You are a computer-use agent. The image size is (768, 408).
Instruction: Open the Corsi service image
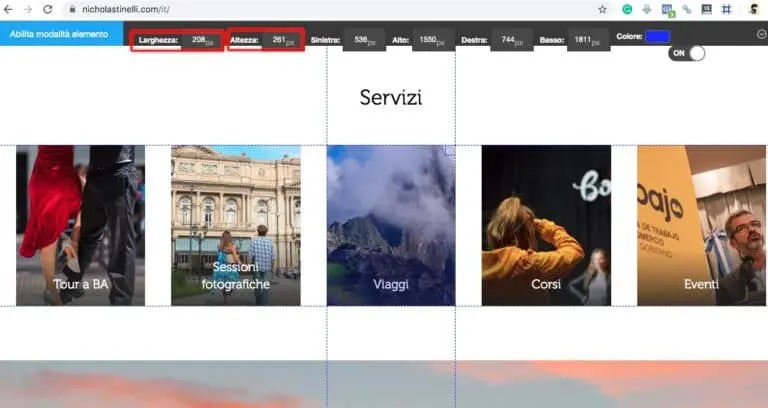(x=546, y=225)
